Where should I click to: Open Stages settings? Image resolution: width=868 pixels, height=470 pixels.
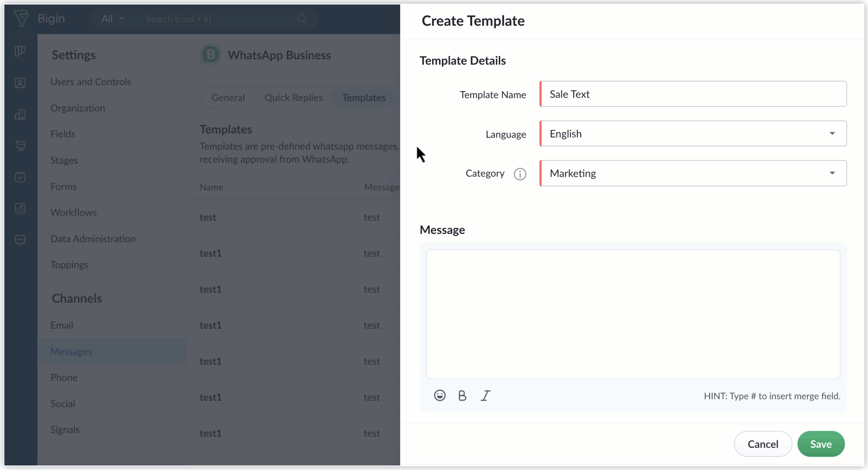[64, 160]
